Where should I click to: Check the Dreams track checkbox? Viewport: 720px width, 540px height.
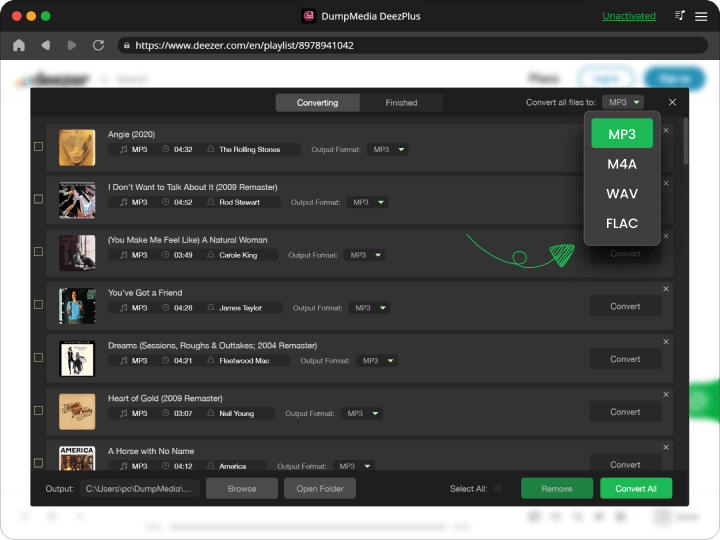coord(39,358)
